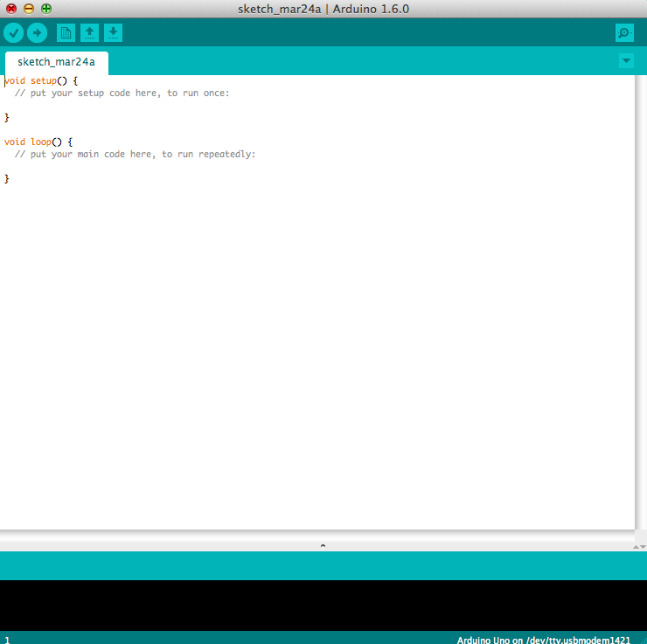
Task: Click the "put your setup code here" comment
Action: [122, 93]
